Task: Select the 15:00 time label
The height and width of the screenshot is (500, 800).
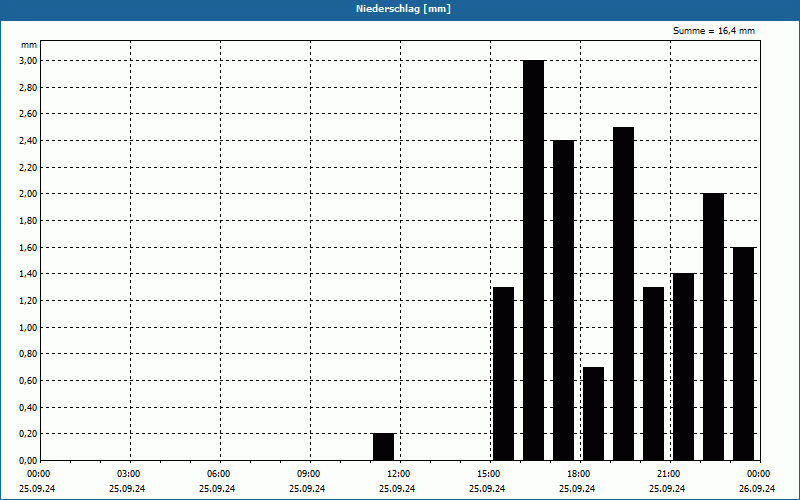Action: click(489, 474)
